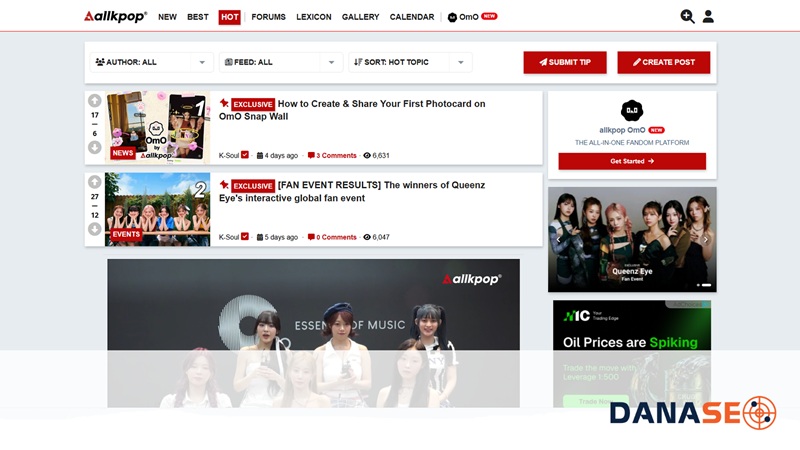Open the Queenz Eye Fan Event carousel image
Viewport: 800px width, 450px height.
632,239
